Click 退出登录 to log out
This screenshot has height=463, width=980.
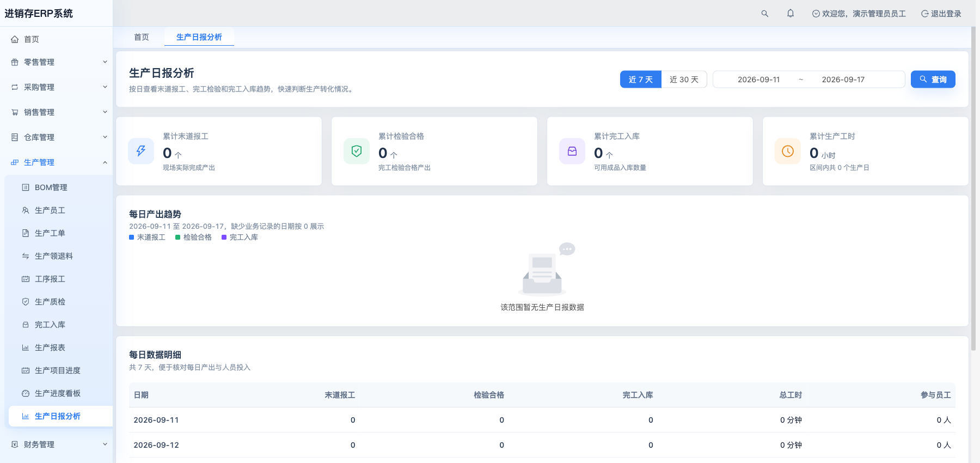(x=941, y=14)
